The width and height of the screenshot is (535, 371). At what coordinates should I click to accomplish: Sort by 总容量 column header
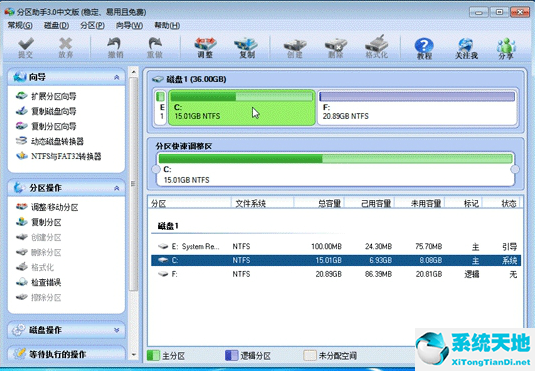pos(319,204)
